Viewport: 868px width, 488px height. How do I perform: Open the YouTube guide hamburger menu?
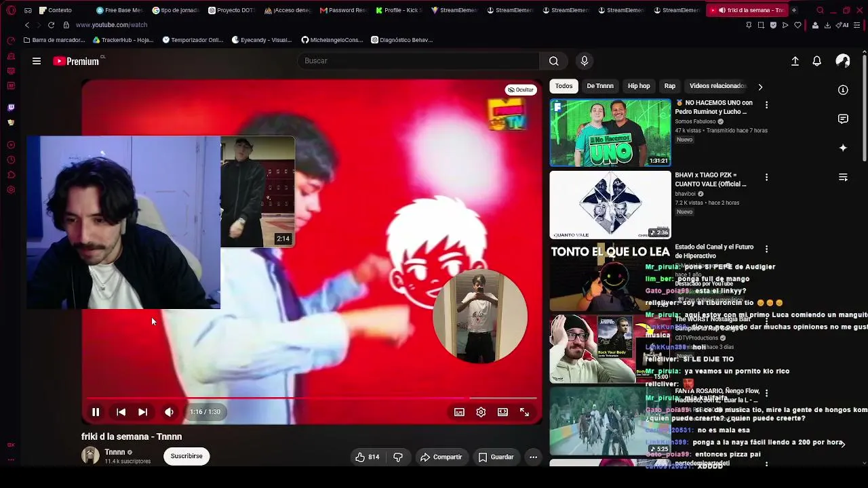click(37, 61)
